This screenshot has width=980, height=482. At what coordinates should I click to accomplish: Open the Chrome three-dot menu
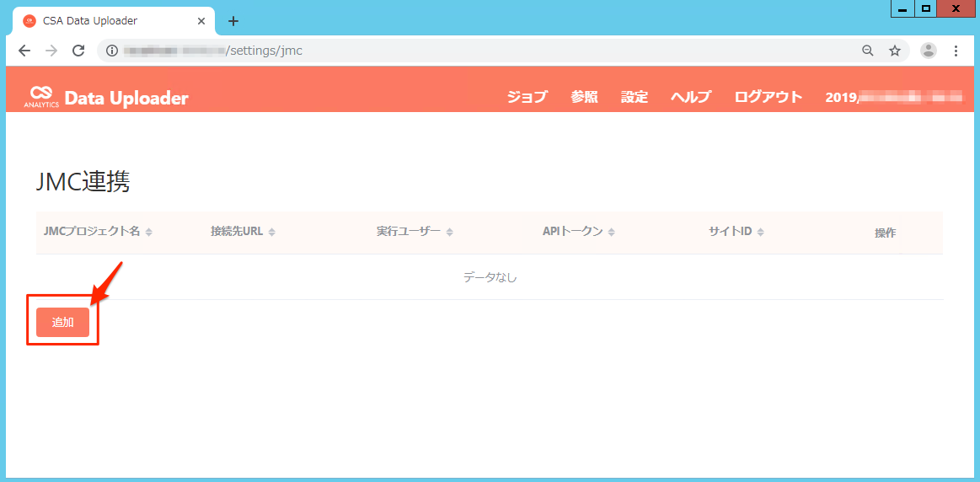click(x=956, y=51)
